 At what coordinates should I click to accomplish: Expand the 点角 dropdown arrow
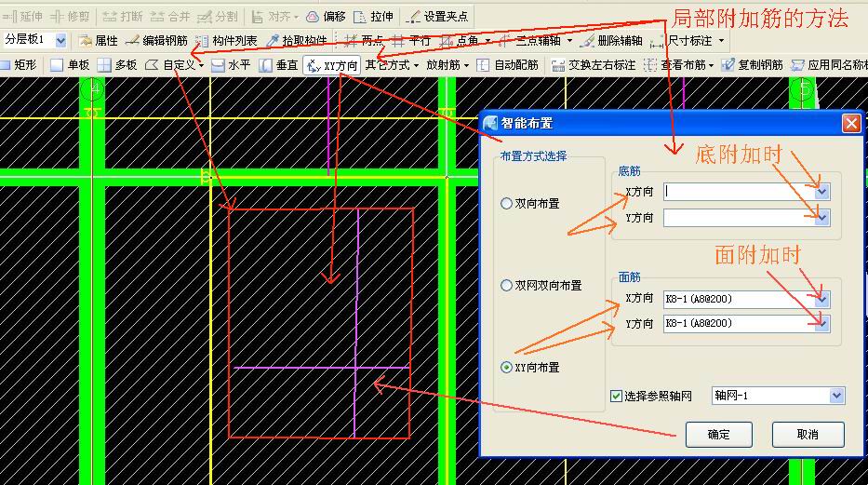(487, 41)
